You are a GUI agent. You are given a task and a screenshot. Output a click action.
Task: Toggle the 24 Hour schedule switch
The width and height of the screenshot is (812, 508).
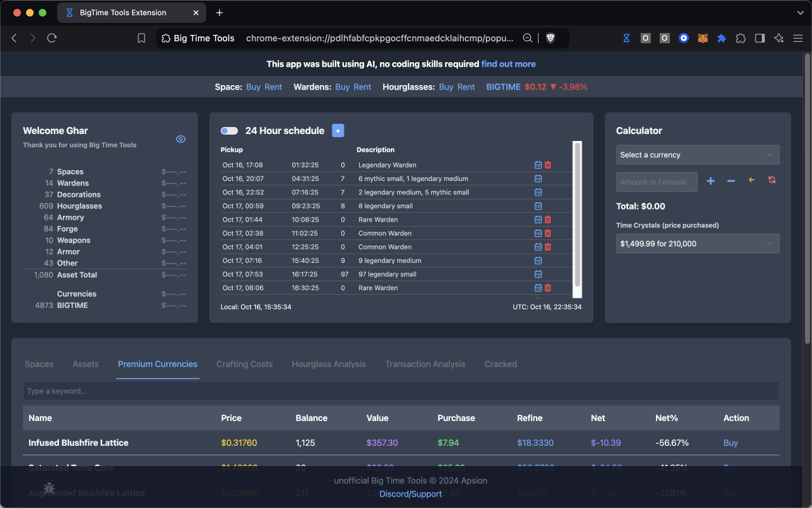click(229, 131)
